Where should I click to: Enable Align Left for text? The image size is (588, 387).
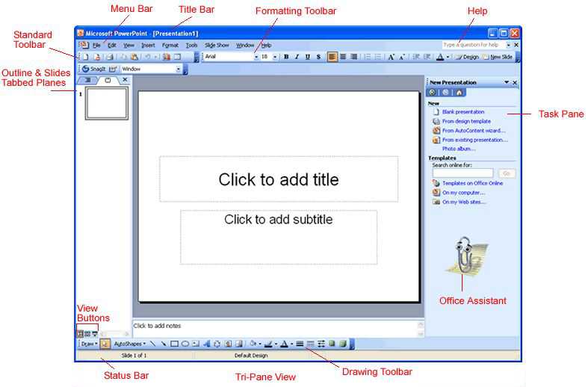tap(332, 57)
